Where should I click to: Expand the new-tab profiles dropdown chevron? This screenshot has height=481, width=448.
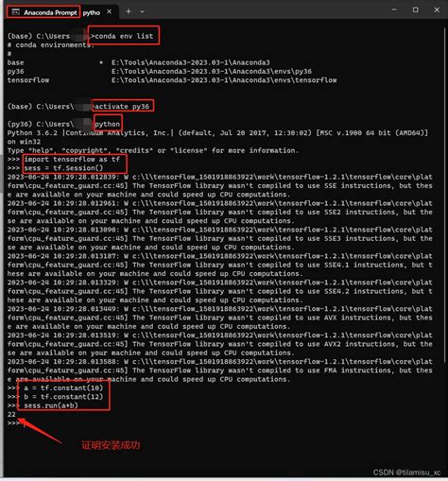(142, 11)
